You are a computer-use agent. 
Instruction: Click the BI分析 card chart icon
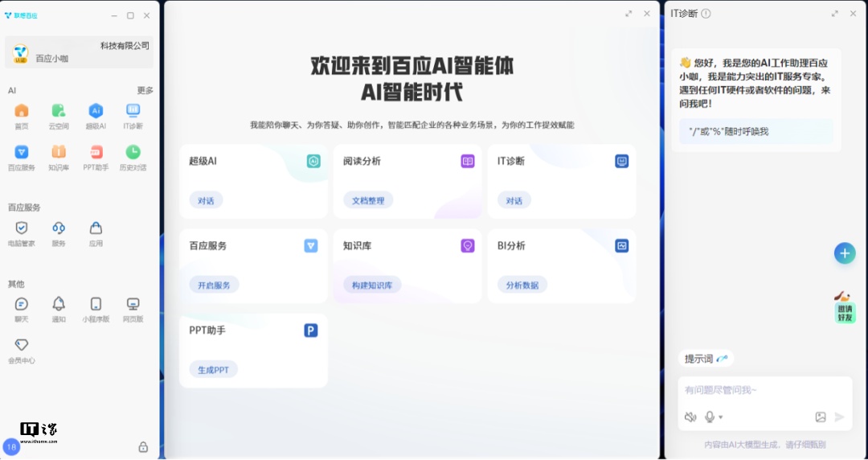pos(621,246)
